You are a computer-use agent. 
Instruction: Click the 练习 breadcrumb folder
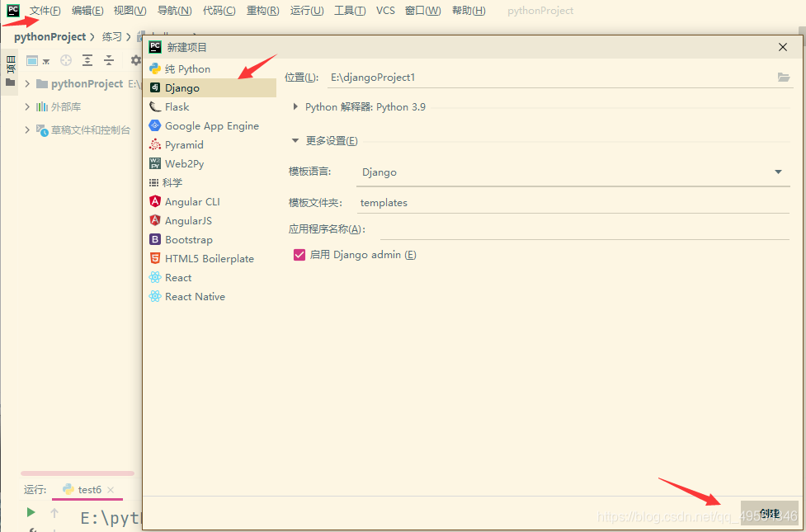(112, 37)
